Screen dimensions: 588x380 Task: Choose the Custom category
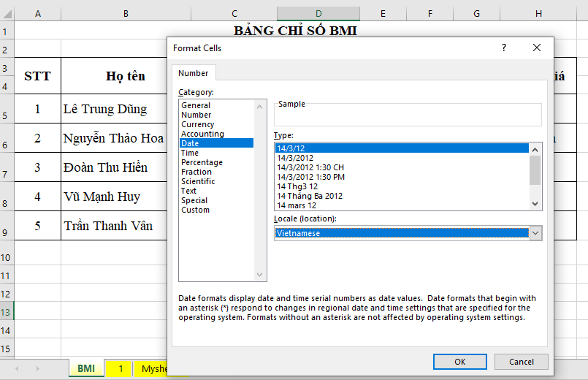pos(195,210)
